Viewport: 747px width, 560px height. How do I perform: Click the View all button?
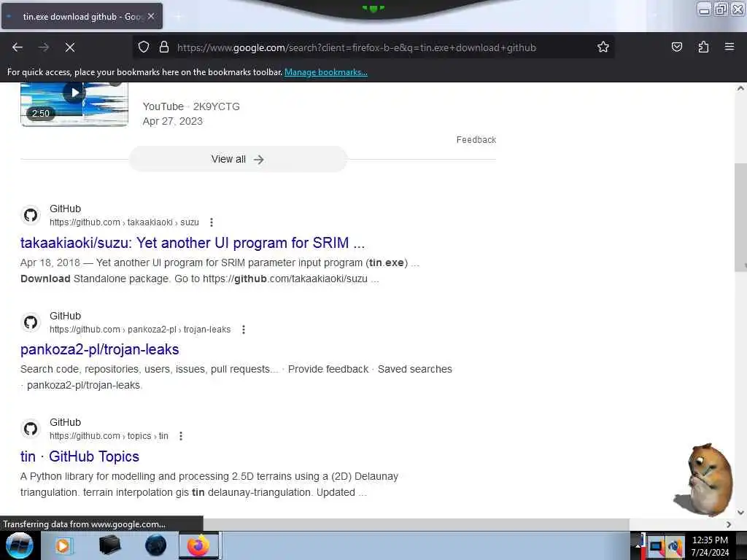pyautogui.click(x=238, y=159)
